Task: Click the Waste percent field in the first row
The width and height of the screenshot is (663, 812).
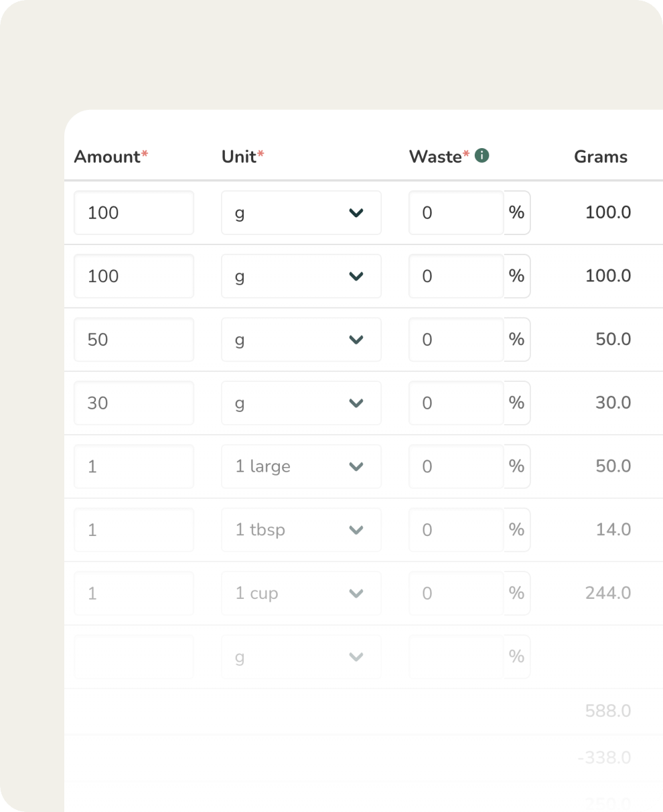Action: (x=456, y=213)
